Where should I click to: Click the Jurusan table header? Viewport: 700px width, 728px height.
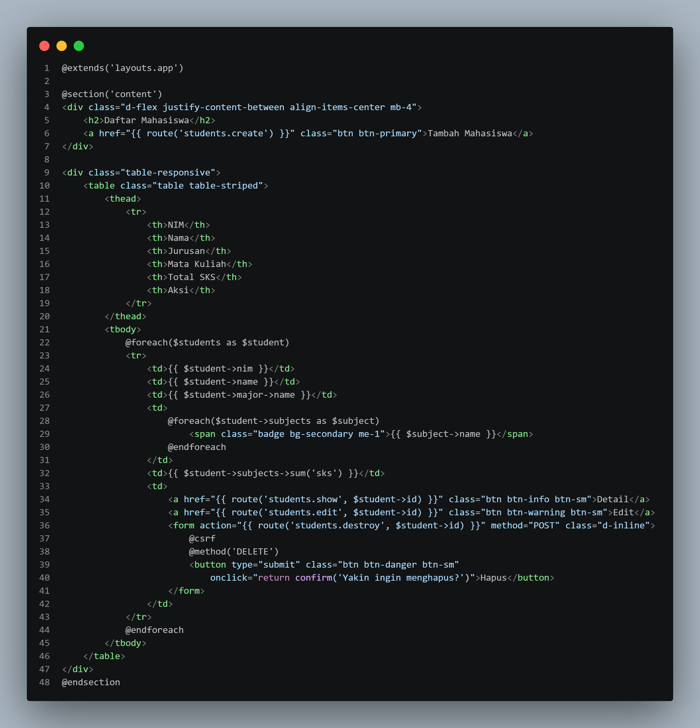click(186, 251)
